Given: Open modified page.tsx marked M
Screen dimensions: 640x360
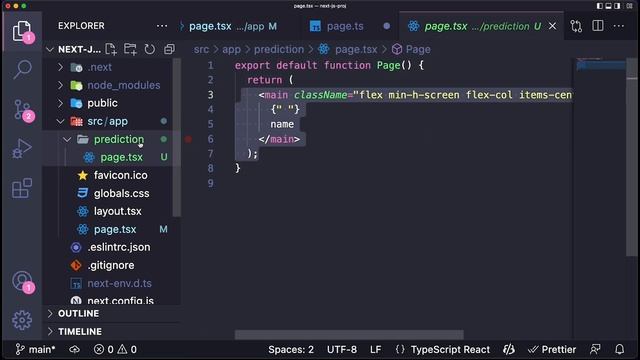Looking at the screenshot, I should coord(115,229).
